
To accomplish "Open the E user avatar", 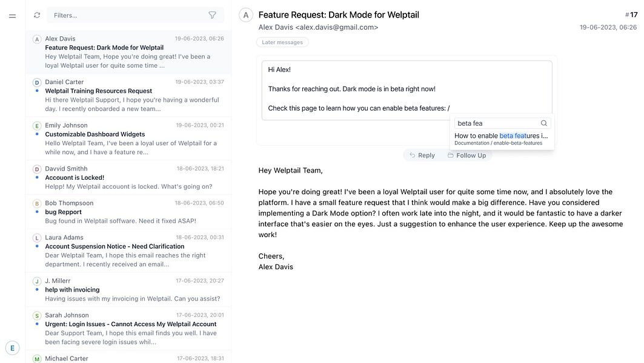I will (12, 348).
